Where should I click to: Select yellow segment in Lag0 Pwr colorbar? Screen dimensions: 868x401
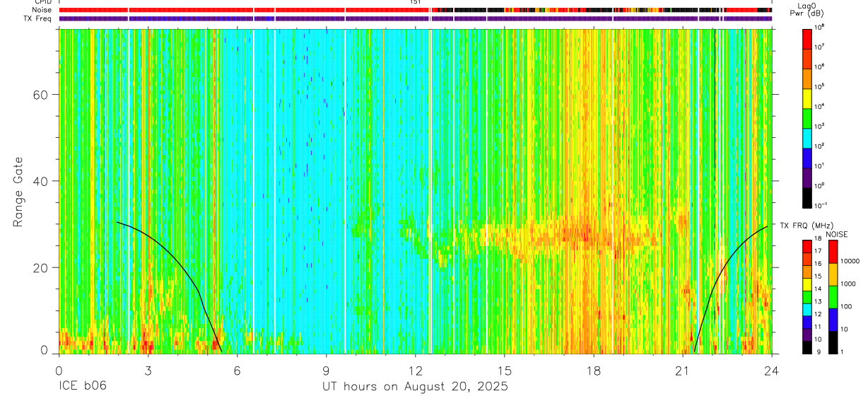click(x=807, y=98)
